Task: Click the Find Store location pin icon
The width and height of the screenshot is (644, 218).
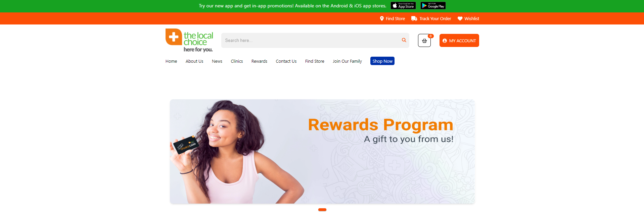Action: [x=382, y=19]
